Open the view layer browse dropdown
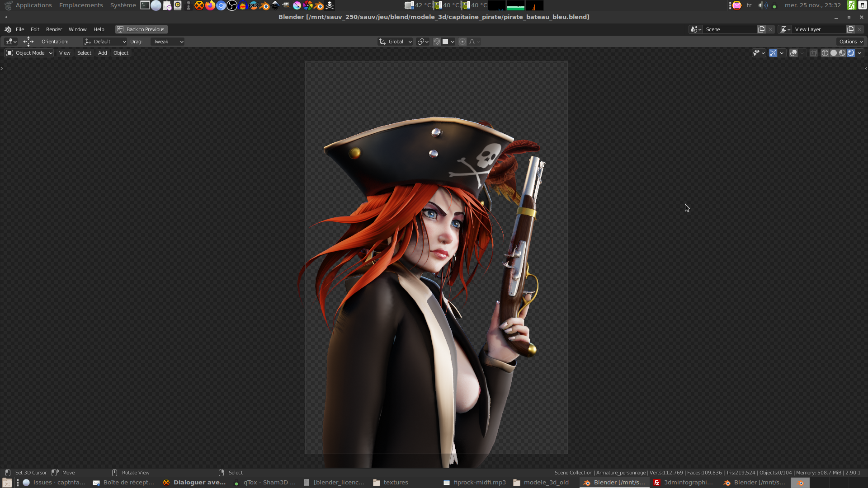Image resolution: width=868 pixels, height=488 pixels. click(x=785, y=29)
